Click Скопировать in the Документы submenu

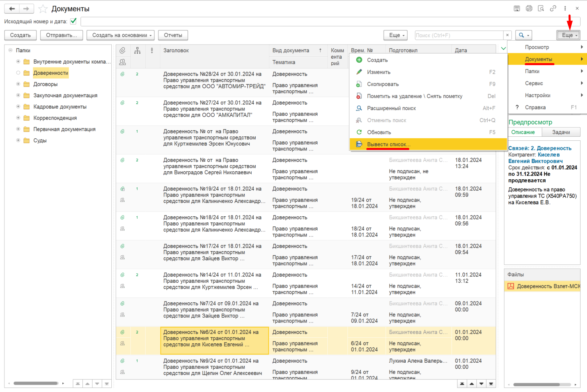(x=429, y=84)
